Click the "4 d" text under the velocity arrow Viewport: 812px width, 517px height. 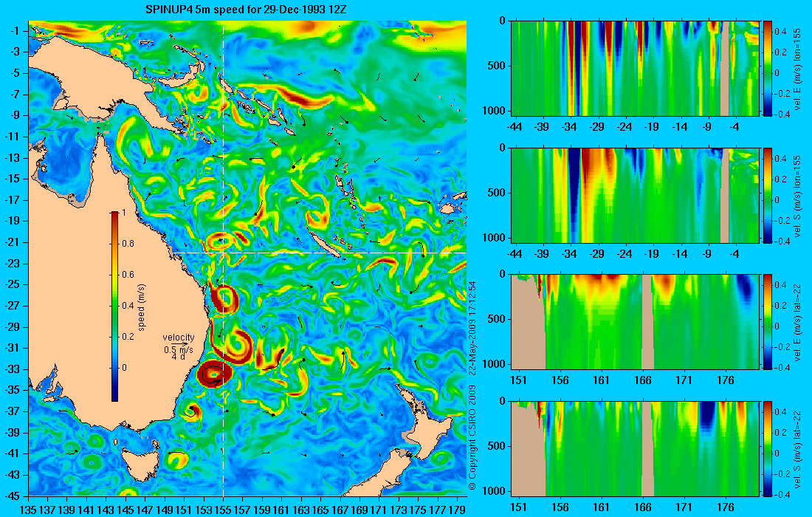click(x=179, y=357)
